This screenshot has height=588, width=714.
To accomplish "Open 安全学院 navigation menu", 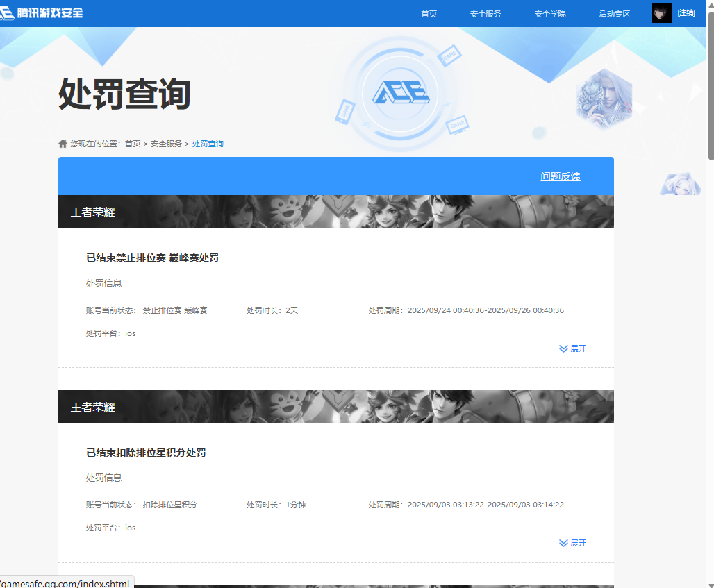I will [550, 14].
